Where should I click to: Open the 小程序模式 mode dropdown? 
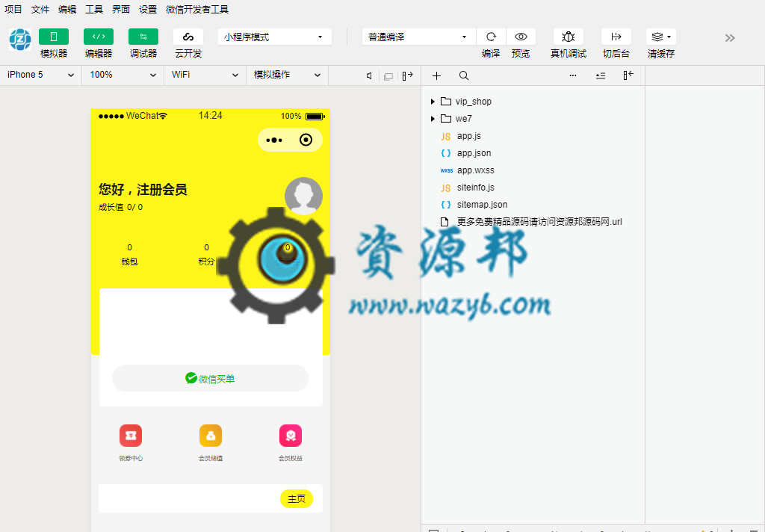(275, 37)
